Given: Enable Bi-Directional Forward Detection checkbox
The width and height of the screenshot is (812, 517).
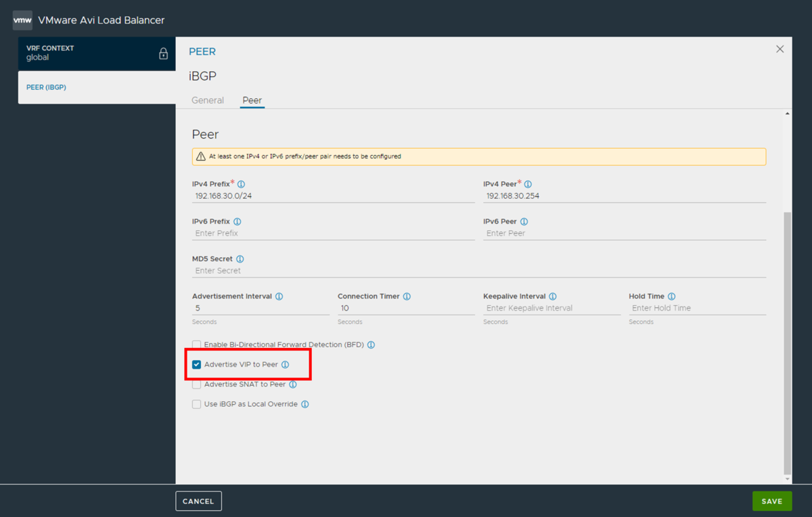Looking at the screenshot, I should pos(196,344).
